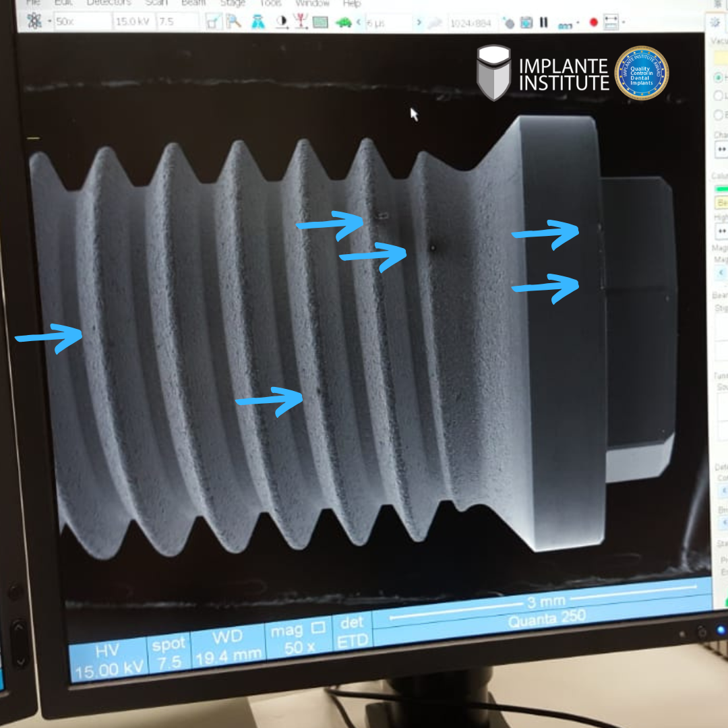Open the Detectors menu

109,3
